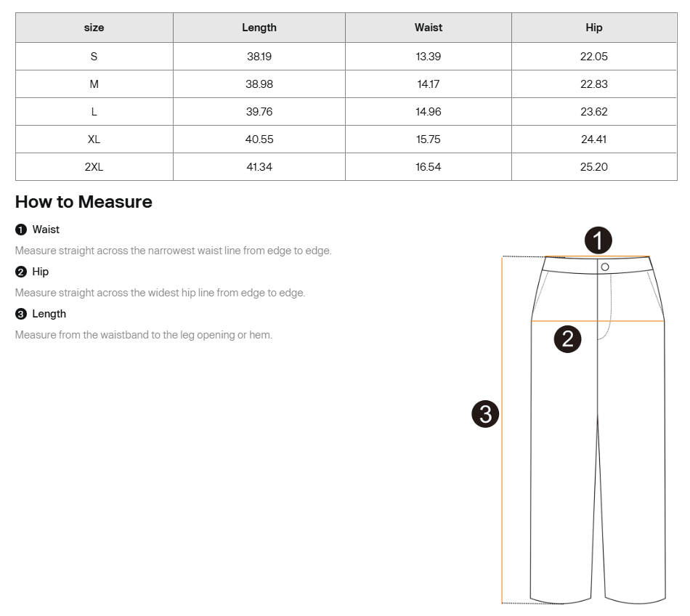
Task: Click the Waist bullet icon in instructions
Action: 20,230
